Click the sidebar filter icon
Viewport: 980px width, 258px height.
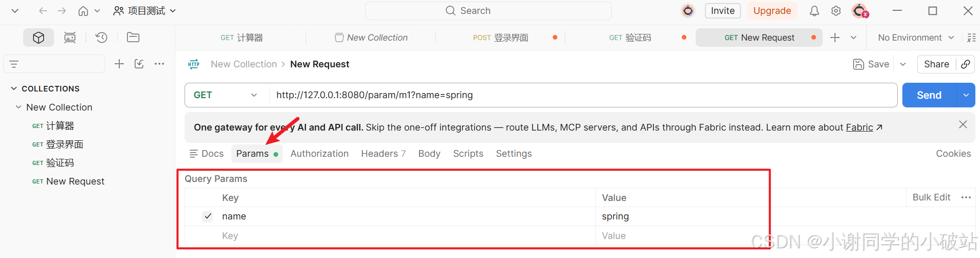tap(14, 64)
